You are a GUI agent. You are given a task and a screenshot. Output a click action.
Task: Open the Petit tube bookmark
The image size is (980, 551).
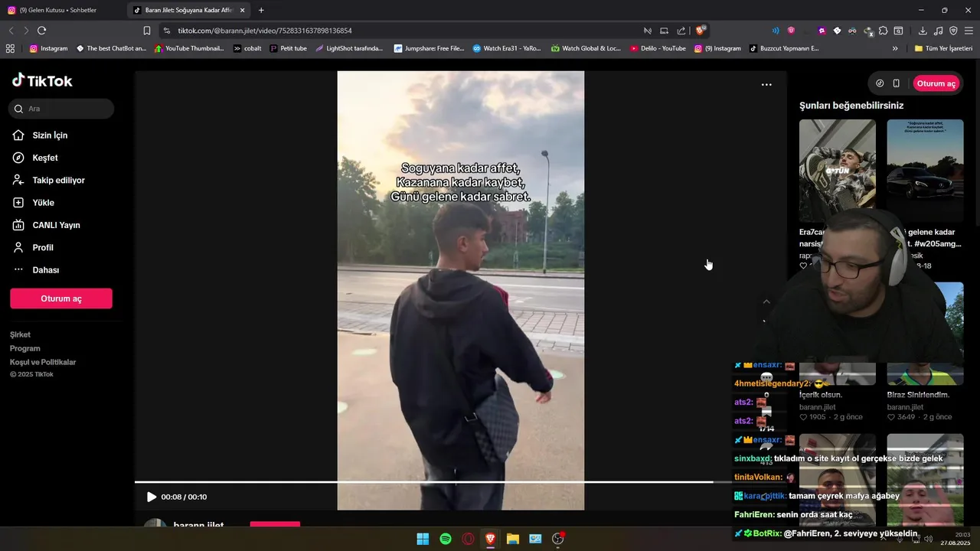[x=289, y=48]
